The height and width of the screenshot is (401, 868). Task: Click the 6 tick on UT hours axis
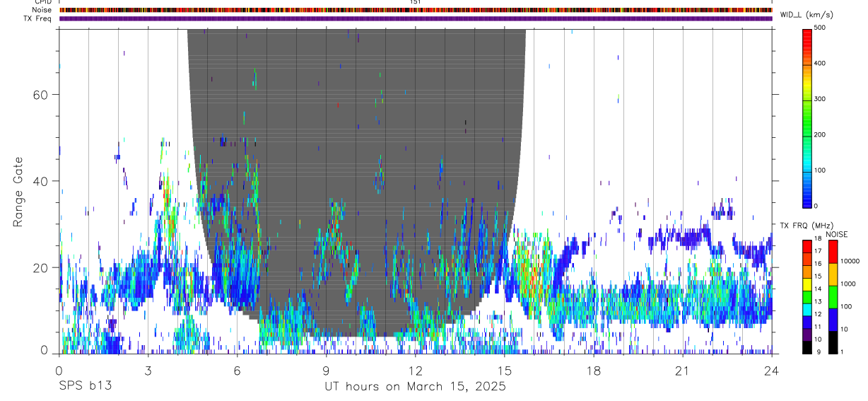point(237,371)
